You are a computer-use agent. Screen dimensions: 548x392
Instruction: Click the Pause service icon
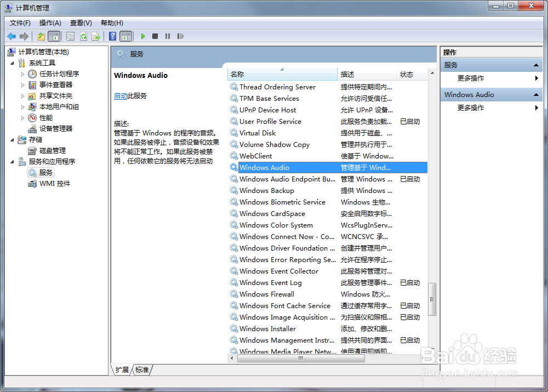coord(168,36)
